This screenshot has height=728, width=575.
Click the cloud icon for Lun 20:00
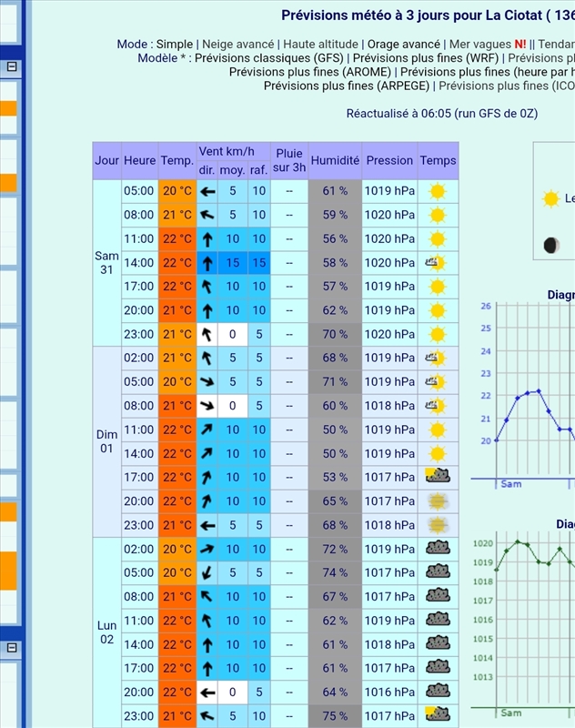438,691
